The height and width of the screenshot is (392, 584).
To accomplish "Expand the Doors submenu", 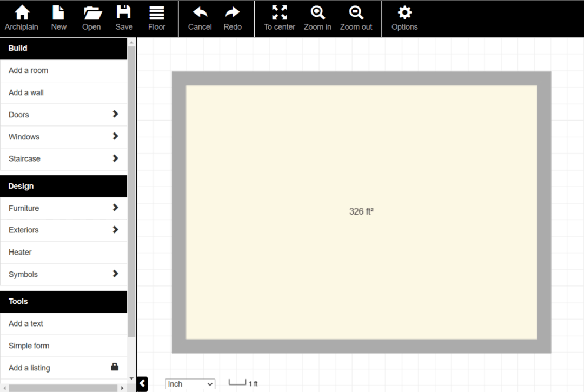I will click(63, 115).
